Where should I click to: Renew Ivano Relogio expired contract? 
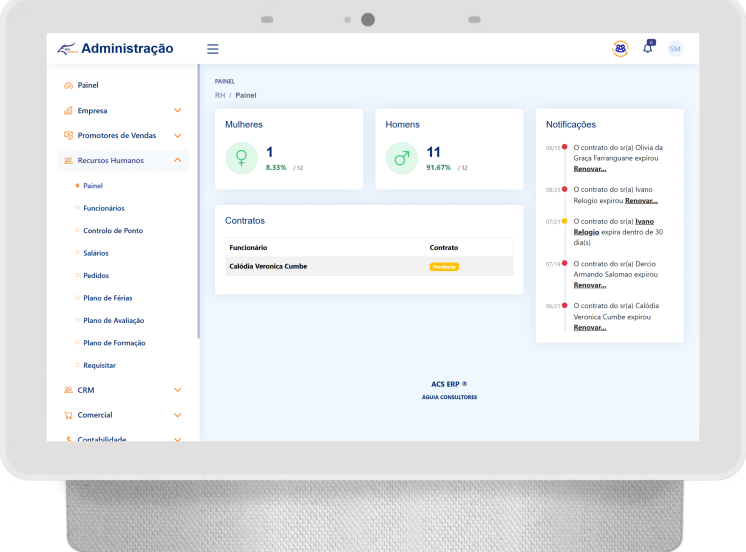[641, 201]
